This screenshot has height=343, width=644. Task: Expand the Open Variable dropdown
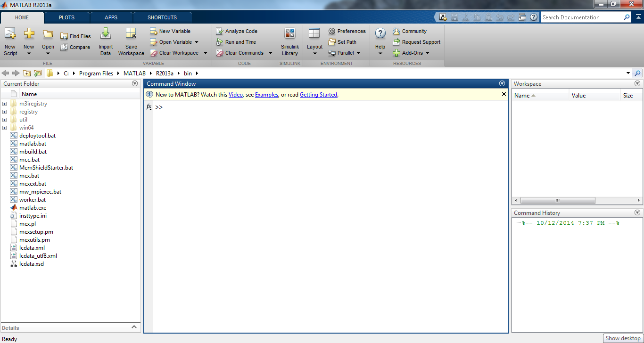coord(197,42)
